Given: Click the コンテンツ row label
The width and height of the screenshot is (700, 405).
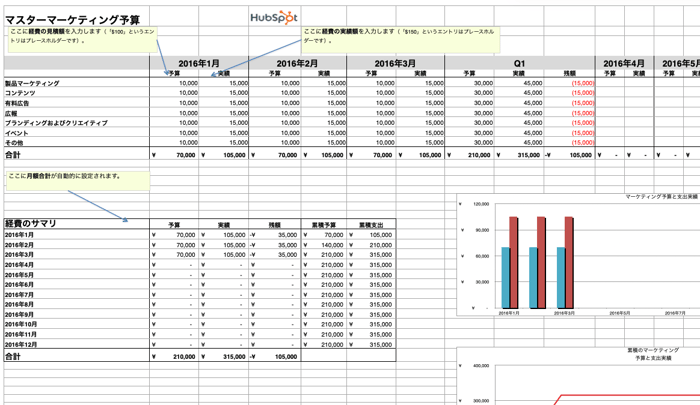Looking at the screenshot, I should click(20, 93).
